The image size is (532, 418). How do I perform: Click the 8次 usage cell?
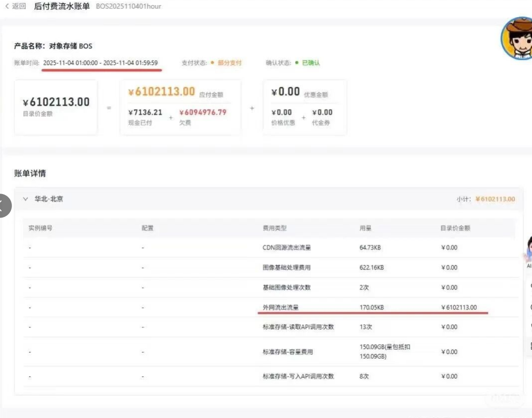[364, 376]
